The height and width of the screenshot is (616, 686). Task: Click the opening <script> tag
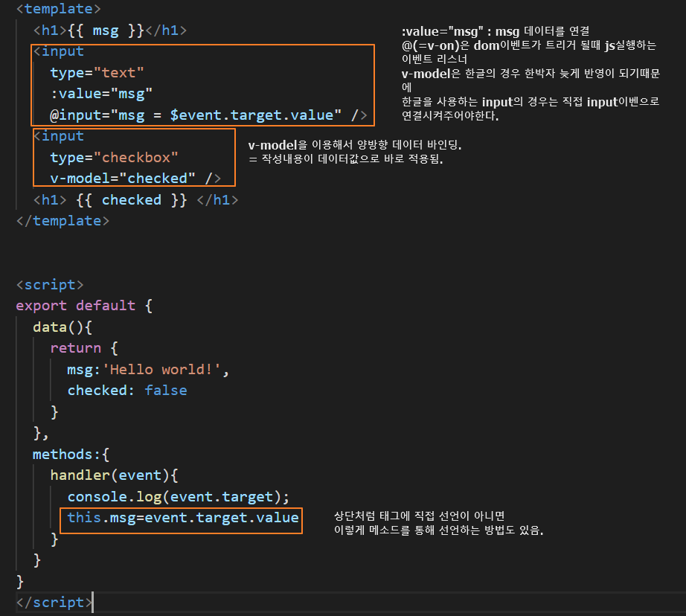pos(50,285)
